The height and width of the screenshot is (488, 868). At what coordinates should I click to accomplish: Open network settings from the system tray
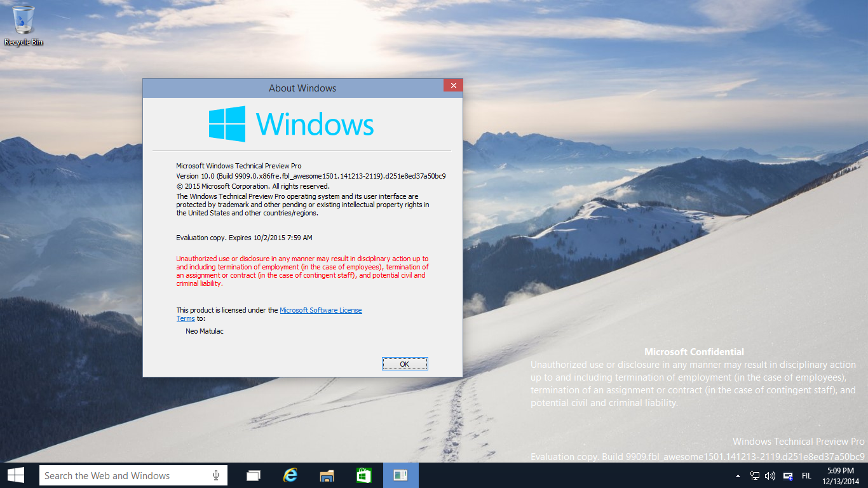[755, 475]
